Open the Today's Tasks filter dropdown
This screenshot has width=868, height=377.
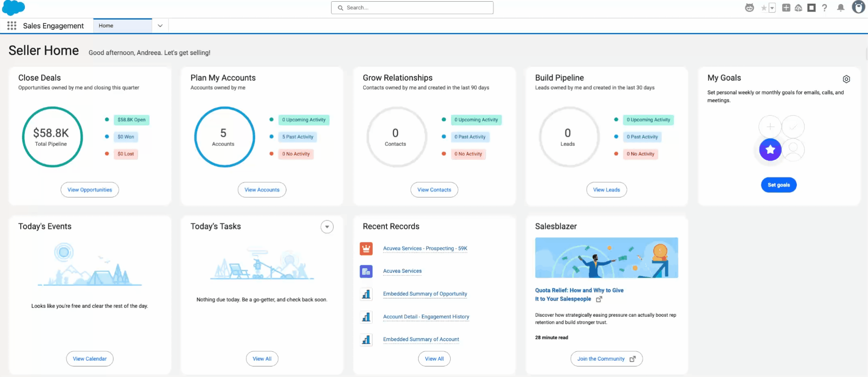pyautogui.click(x=327, y=227)
